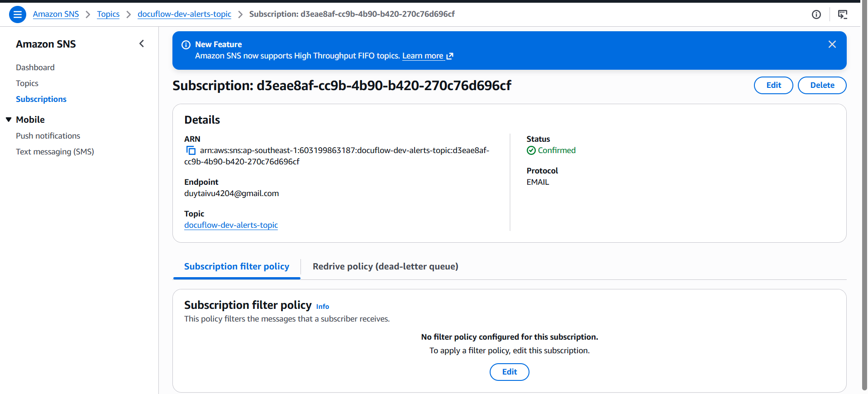Click the endpoint email duytaivu4204@gmail.com
The width and height of the screenshot is (868, 394).
tap(231, 193)
